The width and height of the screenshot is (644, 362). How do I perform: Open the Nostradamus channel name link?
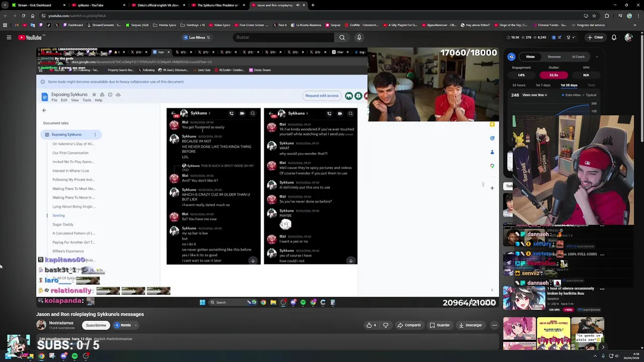point(61,323)
